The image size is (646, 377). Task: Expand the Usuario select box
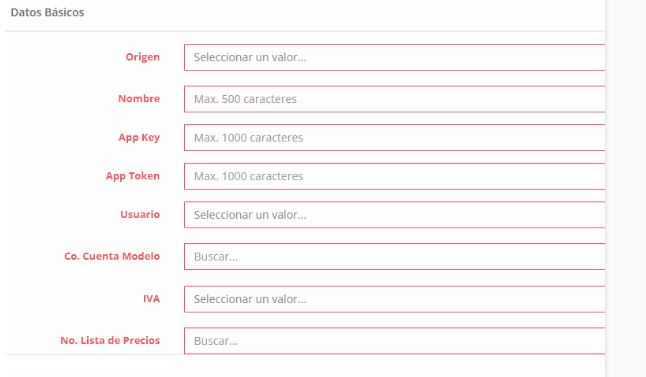[394, 215]
